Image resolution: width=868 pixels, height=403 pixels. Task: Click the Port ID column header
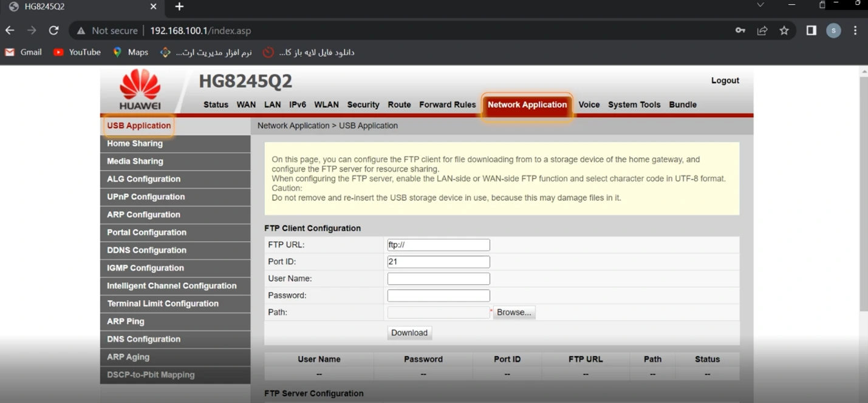click(507, 359)
